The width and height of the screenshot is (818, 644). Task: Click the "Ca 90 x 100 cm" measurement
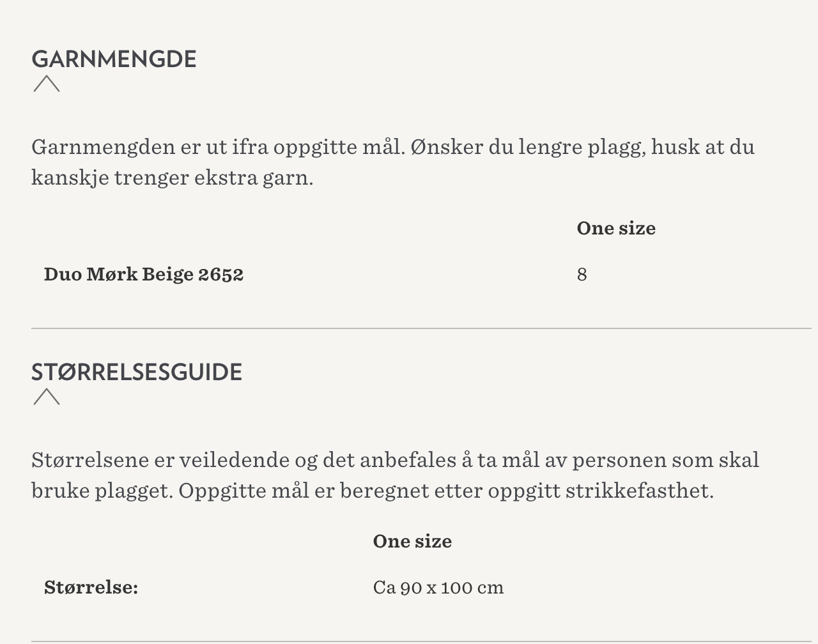(438, 587)
